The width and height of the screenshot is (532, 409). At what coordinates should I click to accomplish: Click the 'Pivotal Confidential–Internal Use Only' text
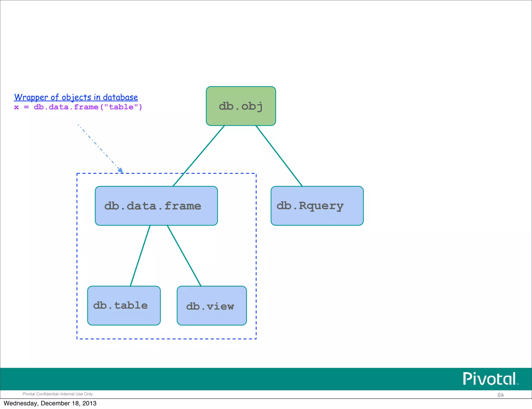[58, 394]
